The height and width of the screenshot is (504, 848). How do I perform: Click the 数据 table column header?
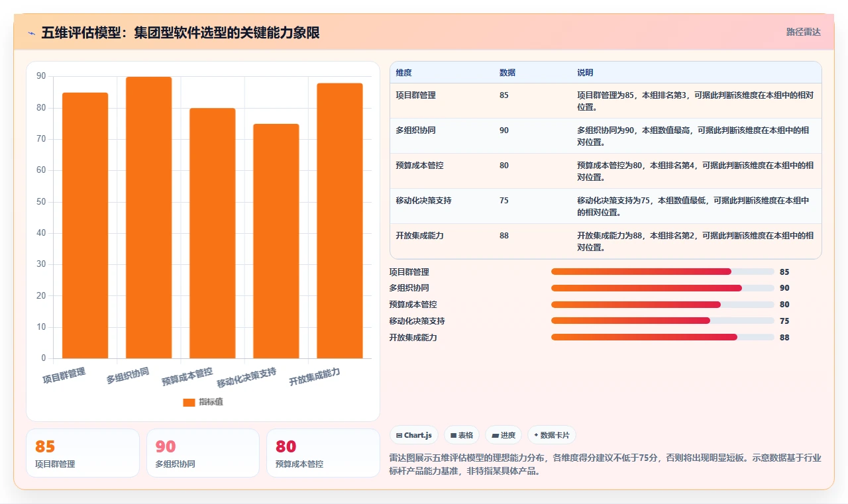point(507,72)
